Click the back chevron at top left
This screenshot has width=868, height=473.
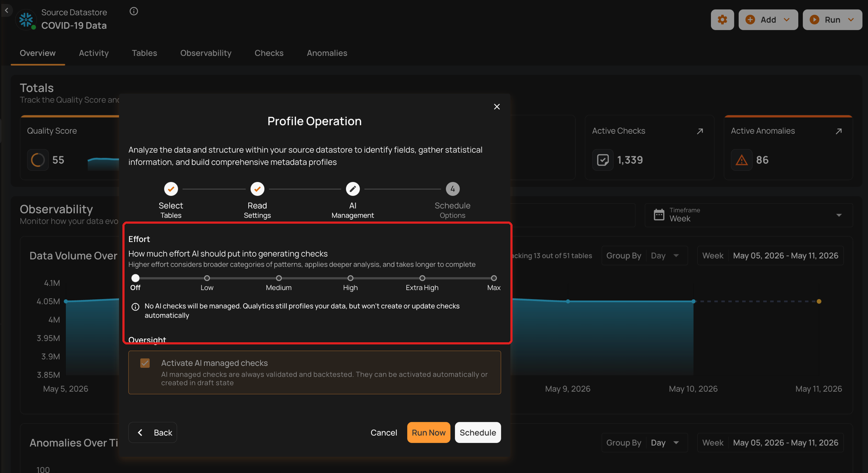pyautogui.click(x=7, y=10)
